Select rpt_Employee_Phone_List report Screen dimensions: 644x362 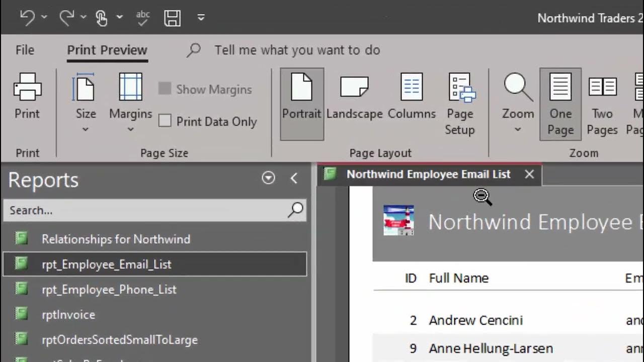pos(155,289)
